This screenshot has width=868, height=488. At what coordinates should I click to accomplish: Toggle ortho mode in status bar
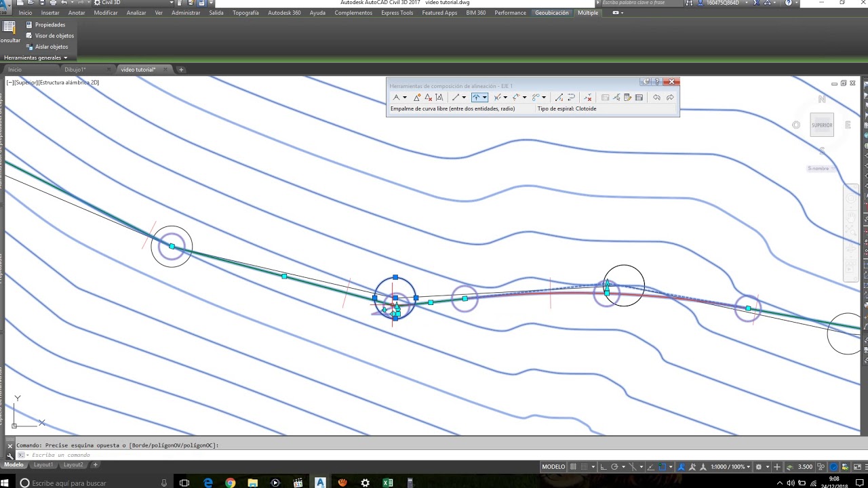pyautogui.click(x=604, y=466)
